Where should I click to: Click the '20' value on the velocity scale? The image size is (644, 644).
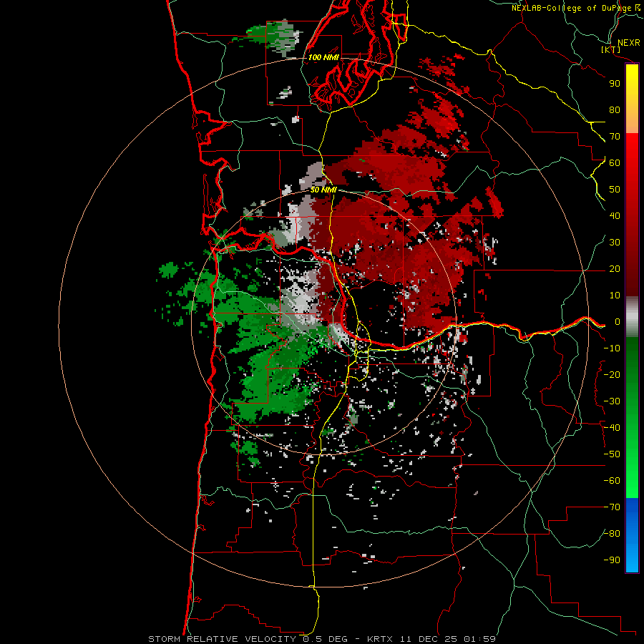(615, 268)
